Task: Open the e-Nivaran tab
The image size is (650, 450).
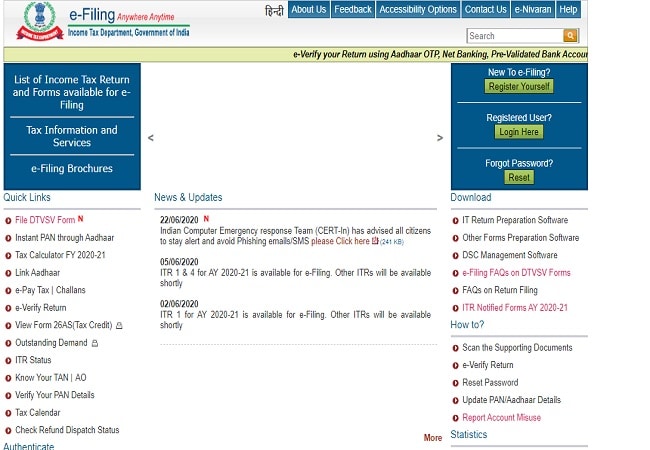Action: tap(534, 10)
